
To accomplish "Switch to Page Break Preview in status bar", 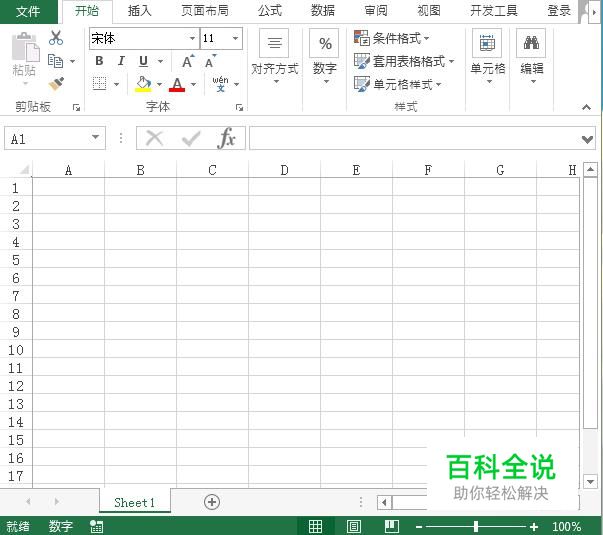I will pyautogui.click(x=391, y=526).
